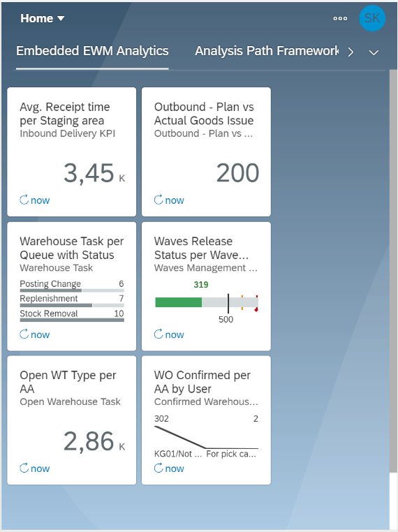The width and height of the screenshot is (398, 532).
Task: Open Outbound Plan vs Actual Goods Issue tile
Action: 206,152
